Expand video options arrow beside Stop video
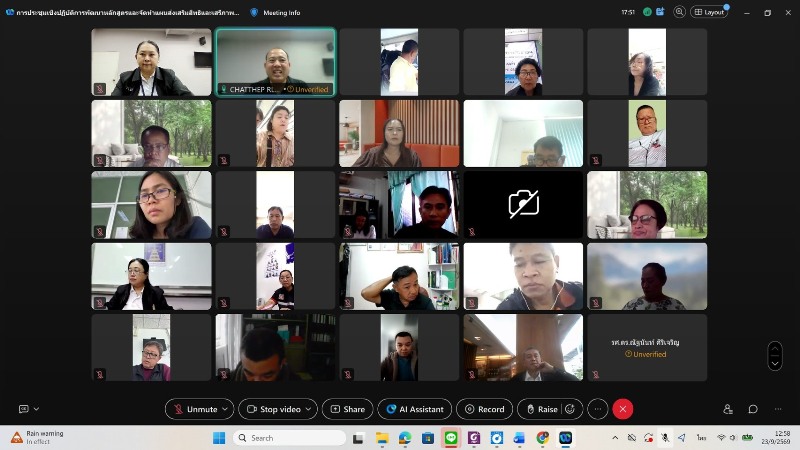The height and width of the screenshot is (450, 800). 309,409
